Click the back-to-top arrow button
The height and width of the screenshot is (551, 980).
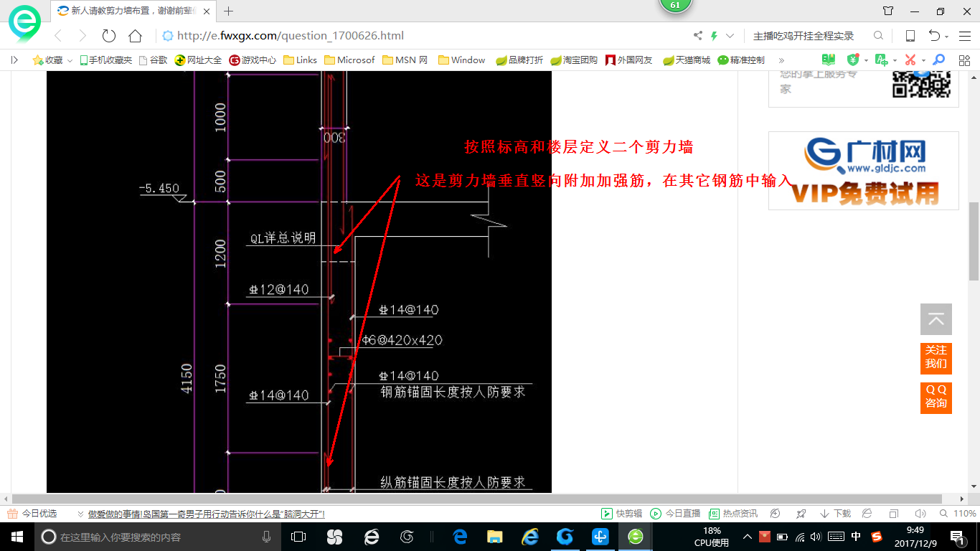tap(936, 319)
